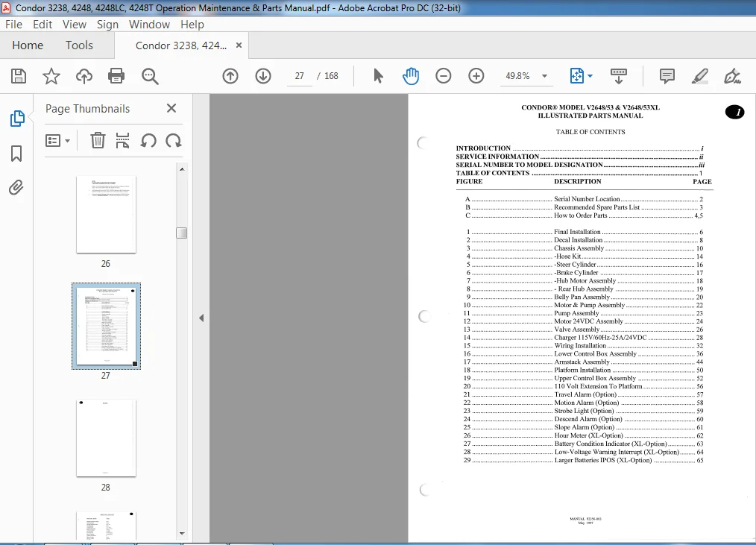Rotate page counterclockwise

148,140
